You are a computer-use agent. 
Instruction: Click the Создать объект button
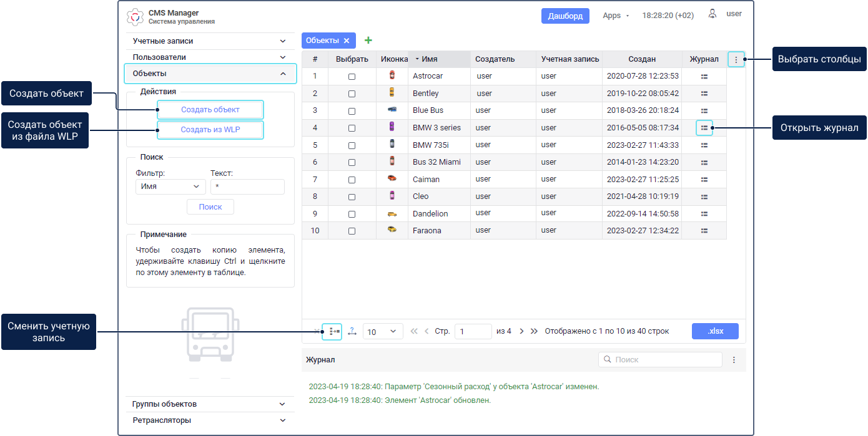(x=210, y=109)
